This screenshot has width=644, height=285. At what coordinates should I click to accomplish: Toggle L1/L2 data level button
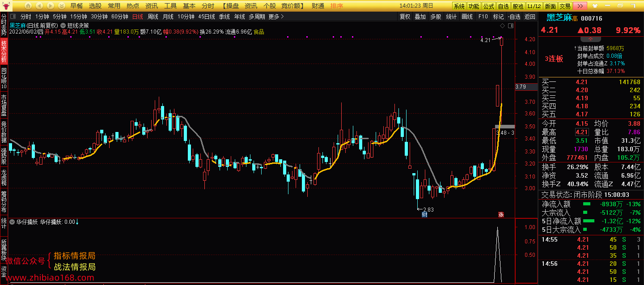point(534,6)
